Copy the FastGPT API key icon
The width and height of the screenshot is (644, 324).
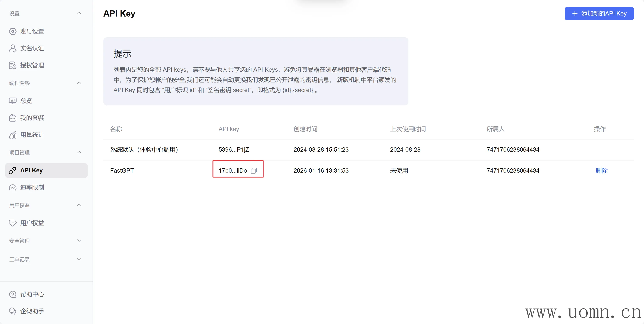point(254,171)
